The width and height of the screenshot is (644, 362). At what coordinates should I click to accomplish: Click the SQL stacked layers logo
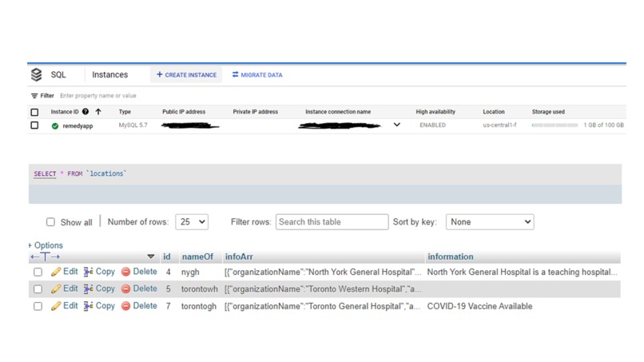point(37,74)
